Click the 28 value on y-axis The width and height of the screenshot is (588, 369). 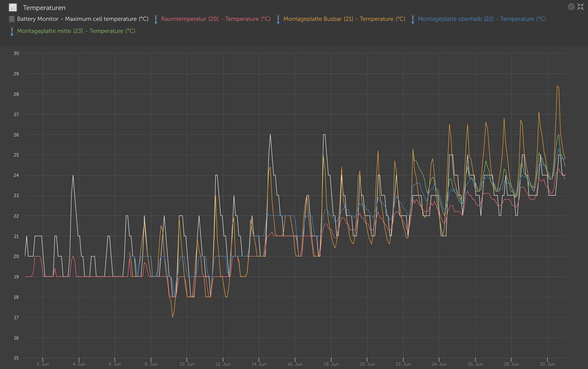[16, 94]
